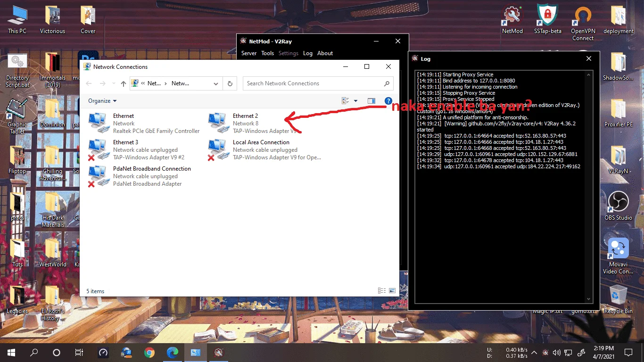644x362 pixels.
Task: Click the Search Network Connections field
Action: (318, 83)
